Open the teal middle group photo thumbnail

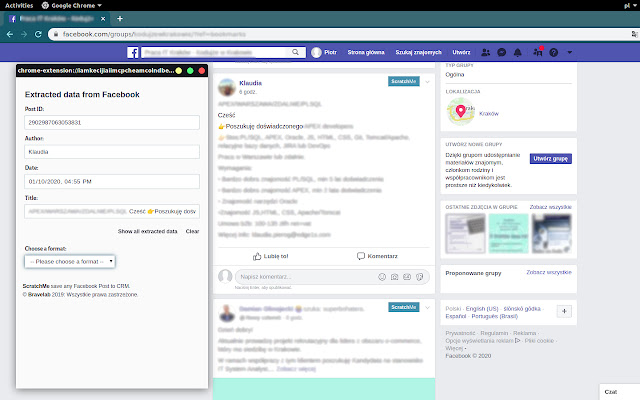[x=508, y=234]
